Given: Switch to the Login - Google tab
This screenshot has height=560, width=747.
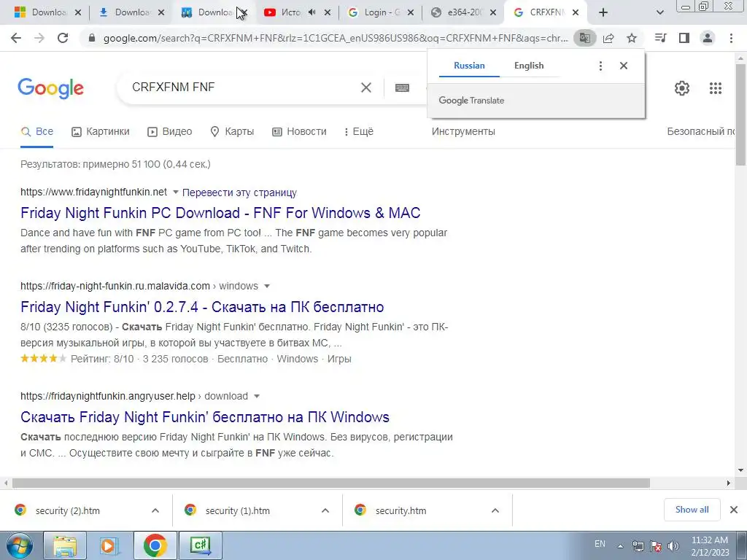Looking at the screenshot, I should click(382, 12).
